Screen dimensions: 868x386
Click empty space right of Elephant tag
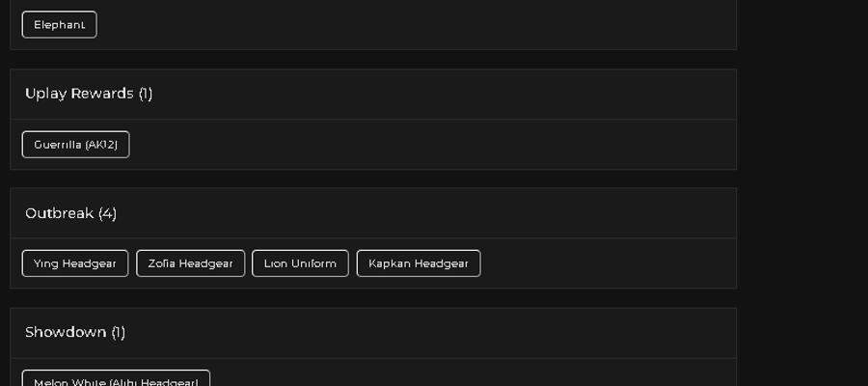click(x=415, y=25)
